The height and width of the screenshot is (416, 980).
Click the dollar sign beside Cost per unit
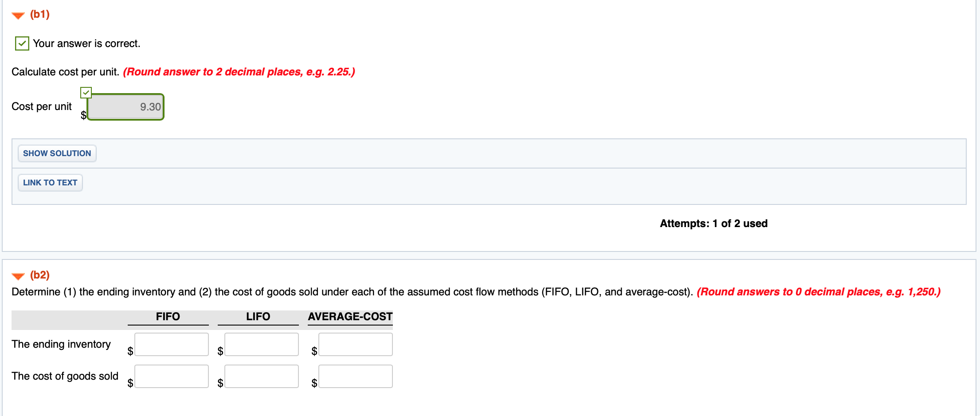(x=83, y=115)
